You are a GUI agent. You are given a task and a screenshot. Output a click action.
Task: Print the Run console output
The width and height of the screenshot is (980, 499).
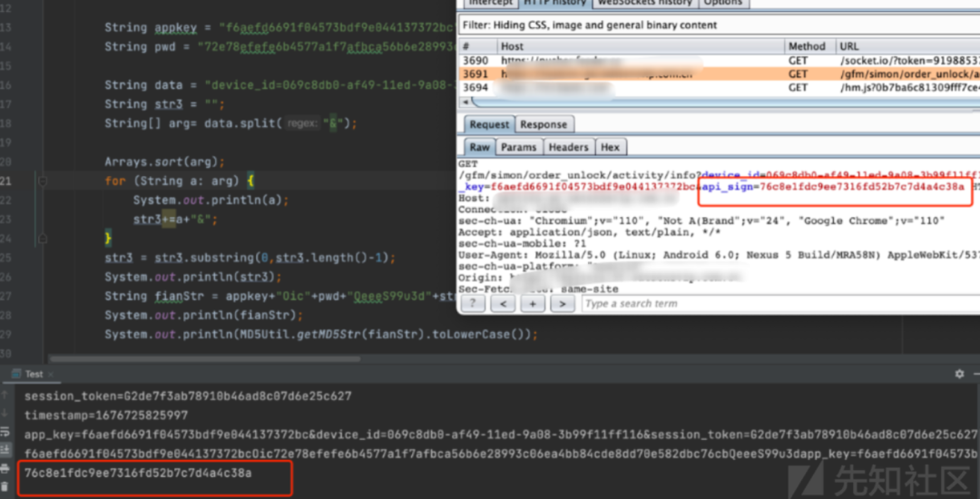point(5,468)
